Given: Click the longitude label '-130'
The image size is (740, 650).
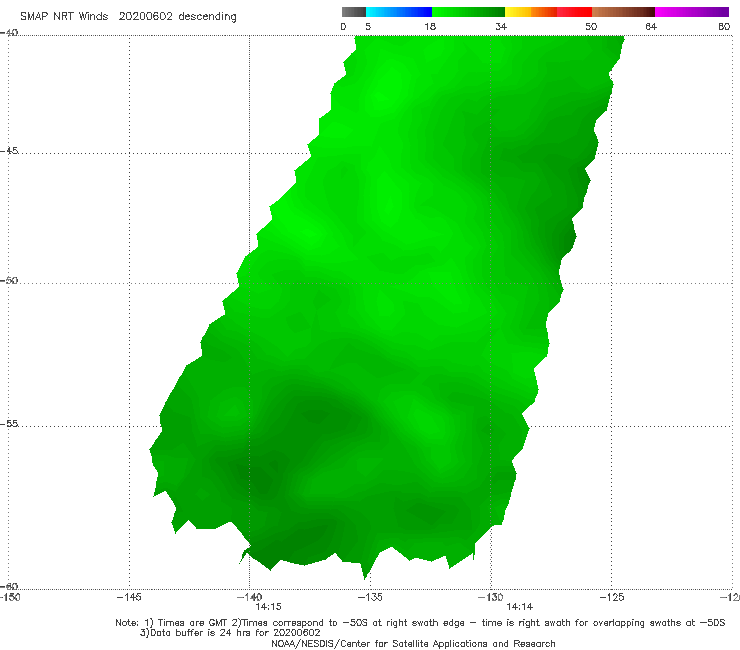Looking at the screenshot, I should click(x=491, y=597).
